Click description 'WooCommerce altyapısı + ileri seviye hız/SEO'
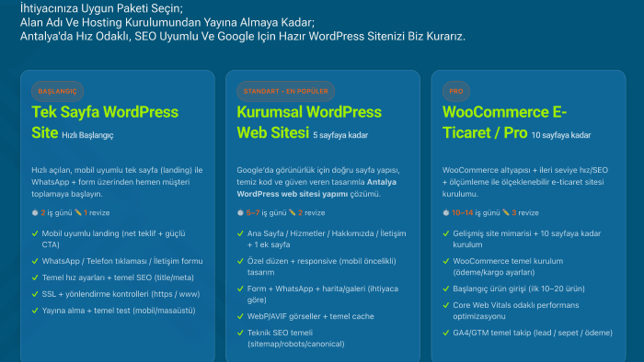Screen dimensions: 644x362 click(525, 182)
